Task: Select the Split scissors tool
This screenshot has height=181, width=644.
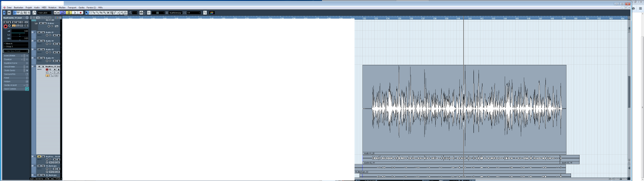Action: pyautogui.click(x=94, y=13)
